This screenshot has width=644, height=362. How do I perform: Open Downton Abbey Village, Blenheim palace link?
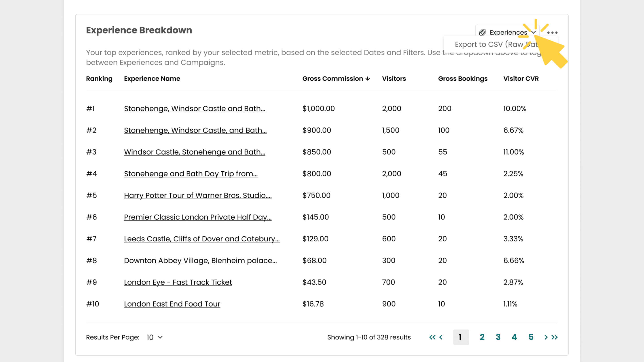(200, 261)
